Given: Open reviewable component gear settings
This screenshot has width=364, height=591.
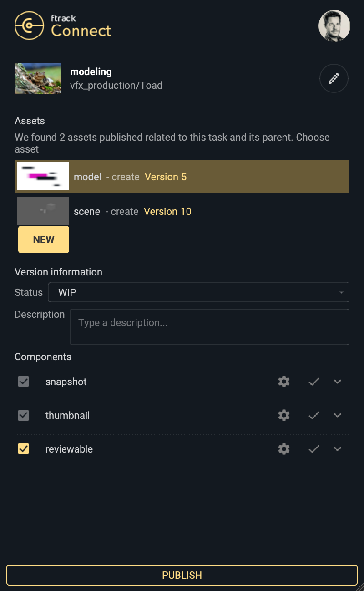Looking at the screenshot, I should coord(284,449).
